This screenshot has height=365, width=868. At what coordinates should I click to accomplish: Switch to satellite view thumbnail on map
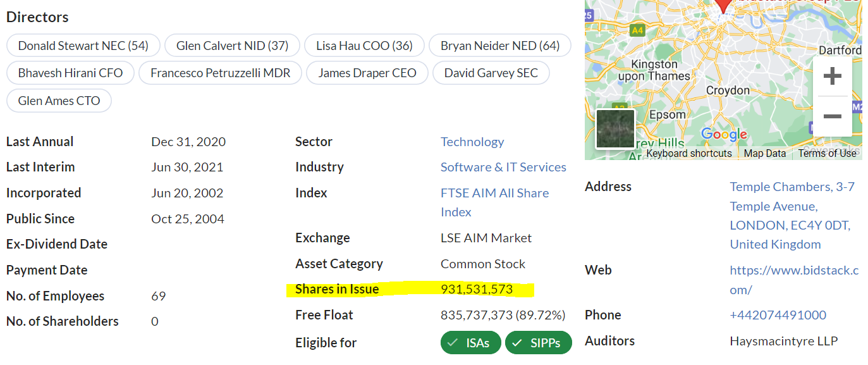(615, 128)
